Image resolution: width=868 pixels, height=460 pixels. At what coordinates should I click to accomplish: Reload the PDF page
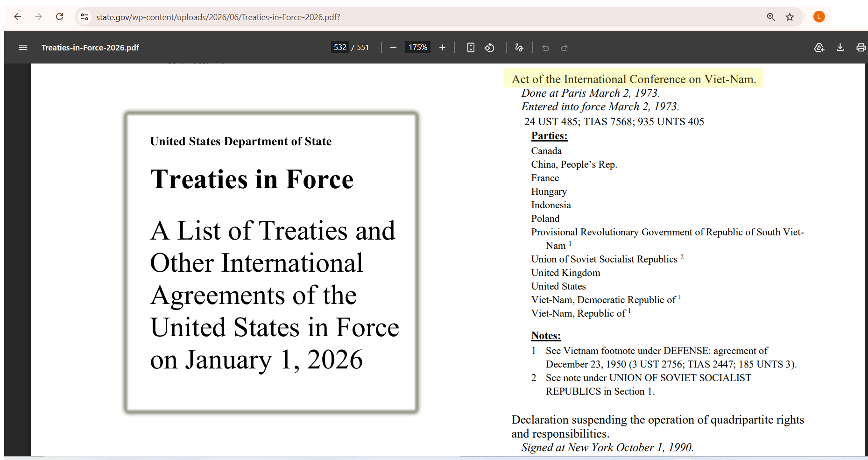pyautogui.click(x=59, y=17)
